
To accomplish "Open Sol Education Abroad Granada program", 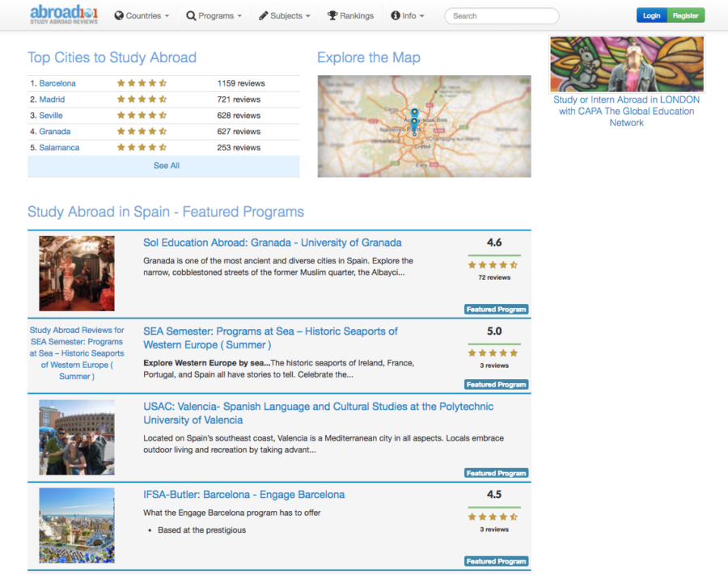I will pyautogui.click(x=272, y=243).
